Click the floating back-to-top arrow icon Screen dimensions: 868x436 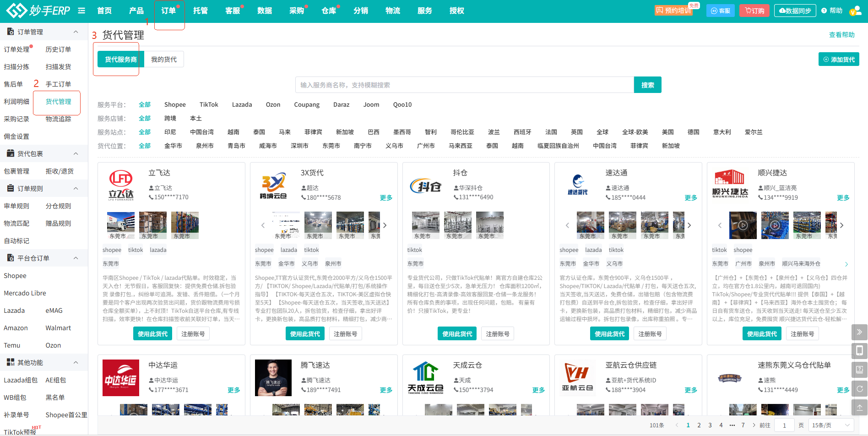(859, 407)
